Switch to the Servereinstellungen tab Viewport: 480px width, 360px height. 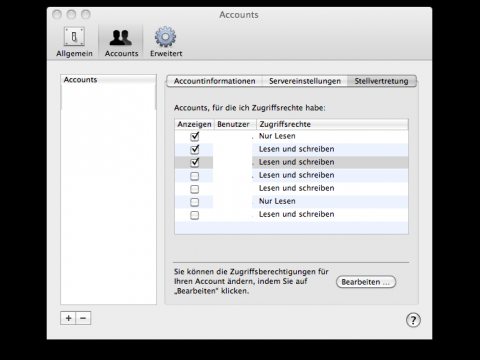point(305,81)
